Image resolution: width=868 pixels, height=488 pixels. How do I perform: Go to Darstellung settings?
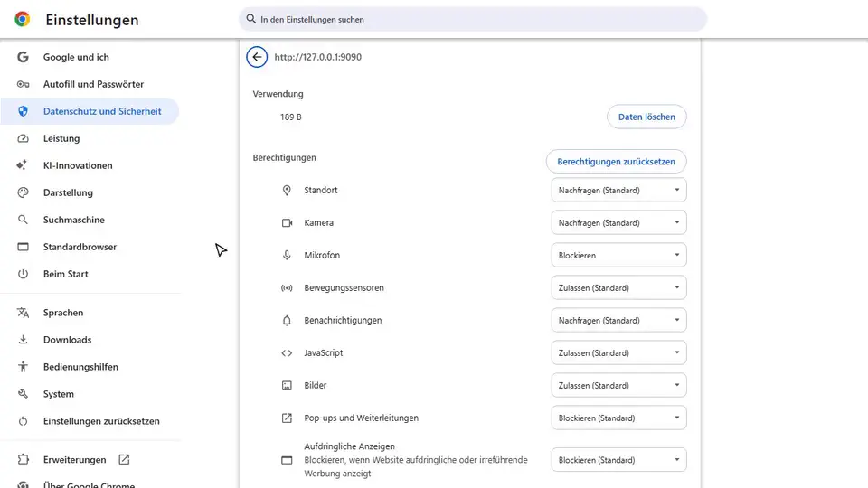[90, 192]
